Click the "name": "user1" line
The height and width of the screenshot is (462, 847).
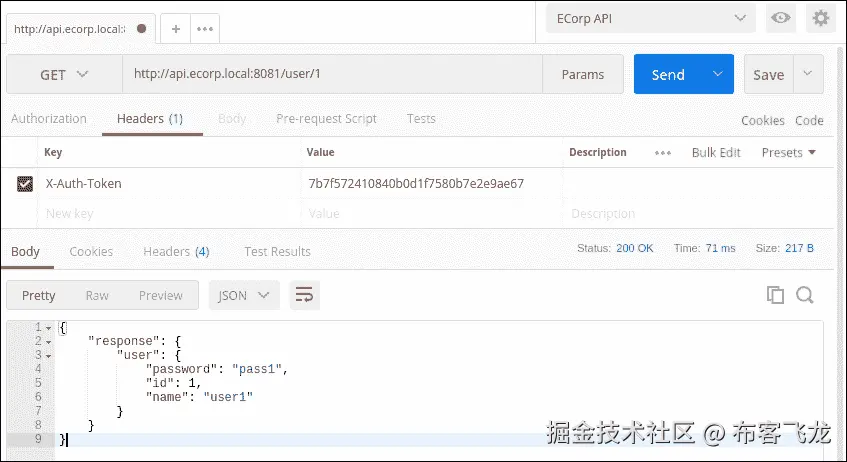pyautogui.click(x=199, y=398)
